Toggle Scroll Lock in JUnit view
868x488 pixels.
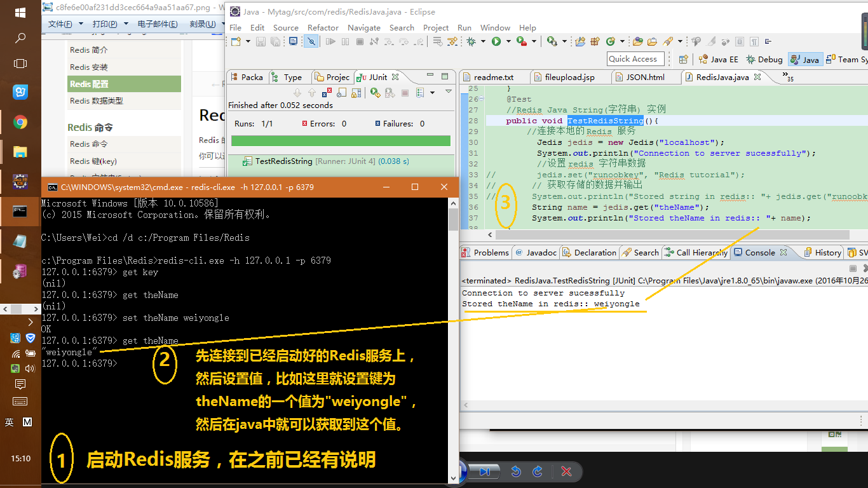pos(356,93)
